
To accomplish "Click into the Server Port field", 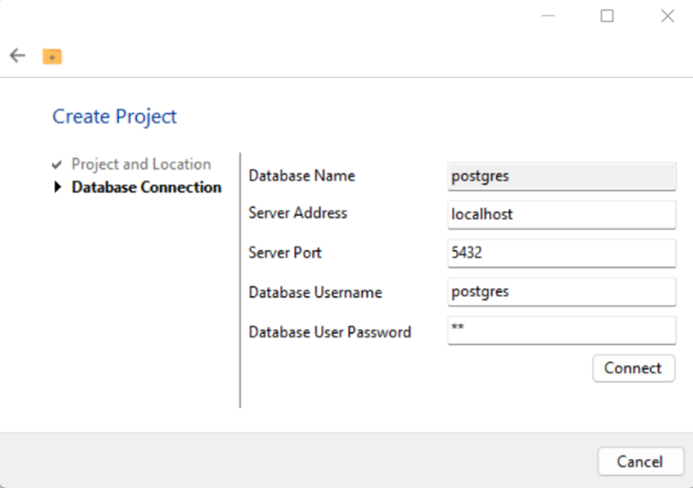I will 562,253.
